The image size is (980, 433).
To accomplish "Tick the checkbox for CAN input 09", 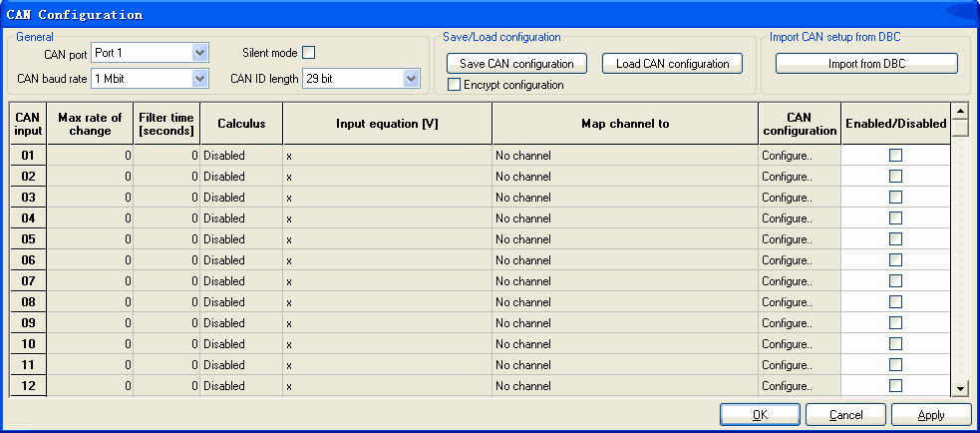I will 895,322.
